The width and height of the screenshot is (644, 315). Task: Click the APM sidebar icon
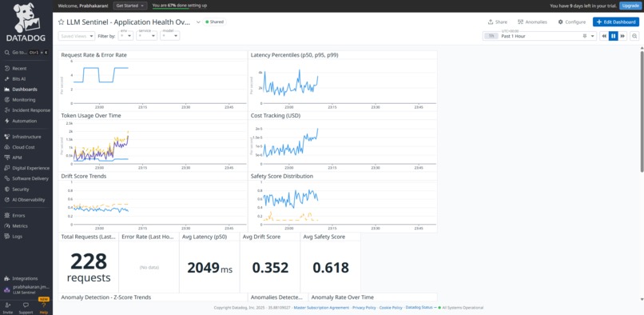point(7,157)
